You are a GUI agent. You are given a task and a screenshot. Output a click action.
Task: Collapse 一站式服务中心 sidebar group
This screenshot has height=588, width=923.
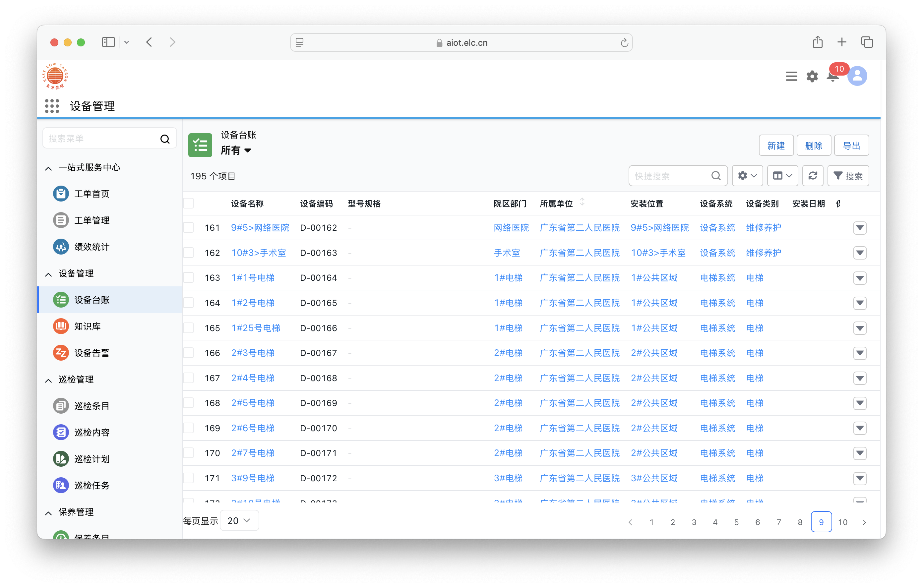click(x=49, y=168)
